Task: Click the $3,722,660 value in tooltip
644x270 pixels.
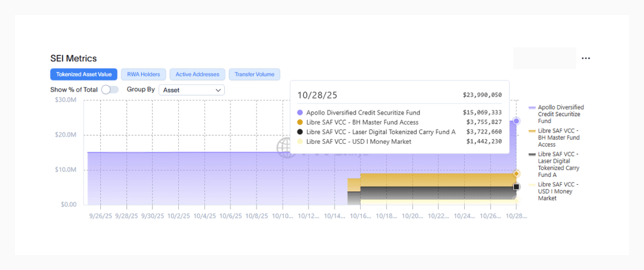Action: (484, 132)
